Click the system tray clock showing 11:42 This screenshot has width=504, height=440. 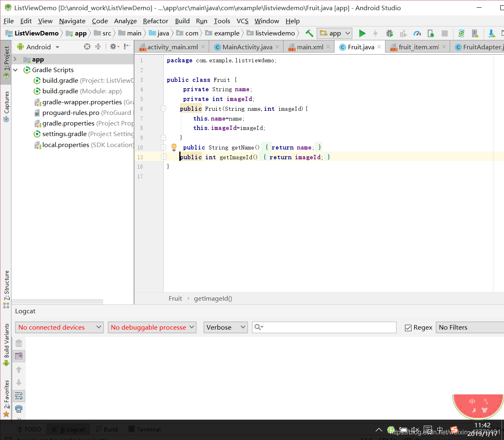(x=482, y=425)
